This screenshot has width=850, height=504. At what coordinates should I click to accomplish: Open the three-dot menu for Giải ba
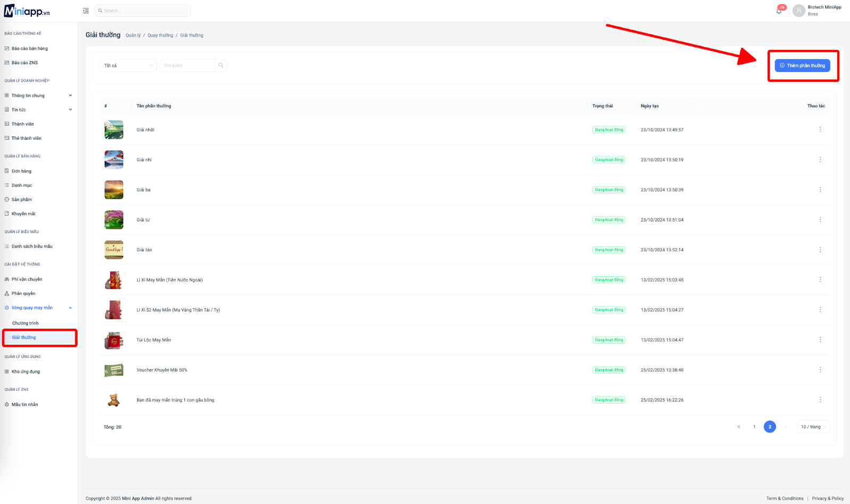coord(820,190)
